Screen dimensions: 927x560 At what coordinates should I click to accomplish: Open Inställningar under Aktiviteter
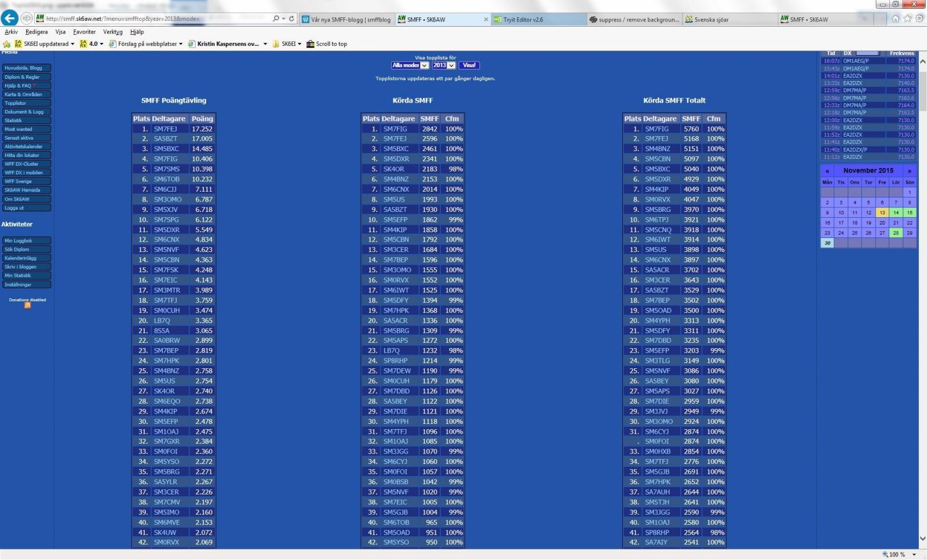pyautogui.click(x=27, y=284)
